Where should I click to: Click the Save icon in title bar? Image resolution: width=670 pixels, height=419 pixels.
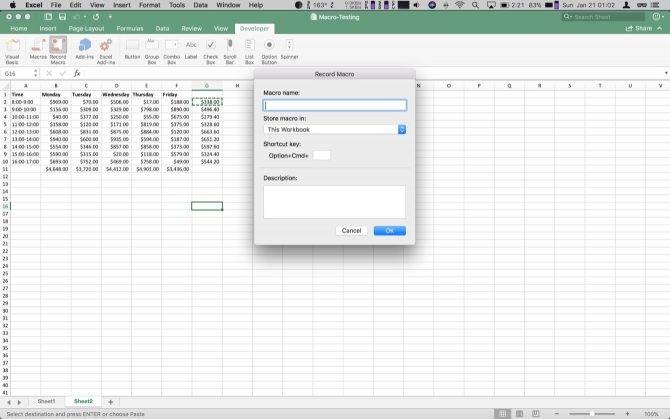(62, 17)
